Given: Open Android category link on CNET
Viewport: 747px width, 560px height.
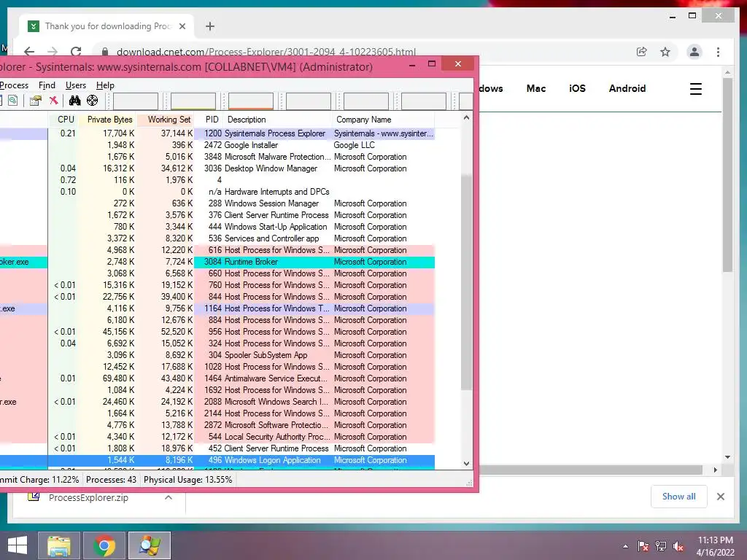Looking at the screenshot, I should tap(627, 88).
